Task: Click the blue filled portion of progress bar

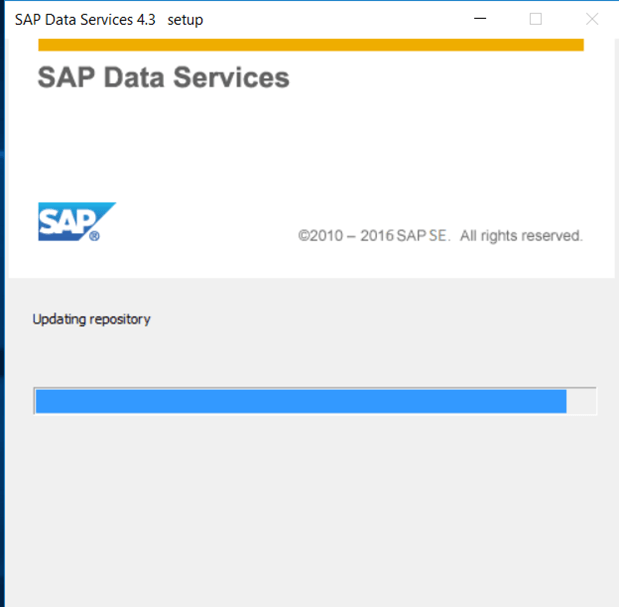Action: tap(301, 401)
